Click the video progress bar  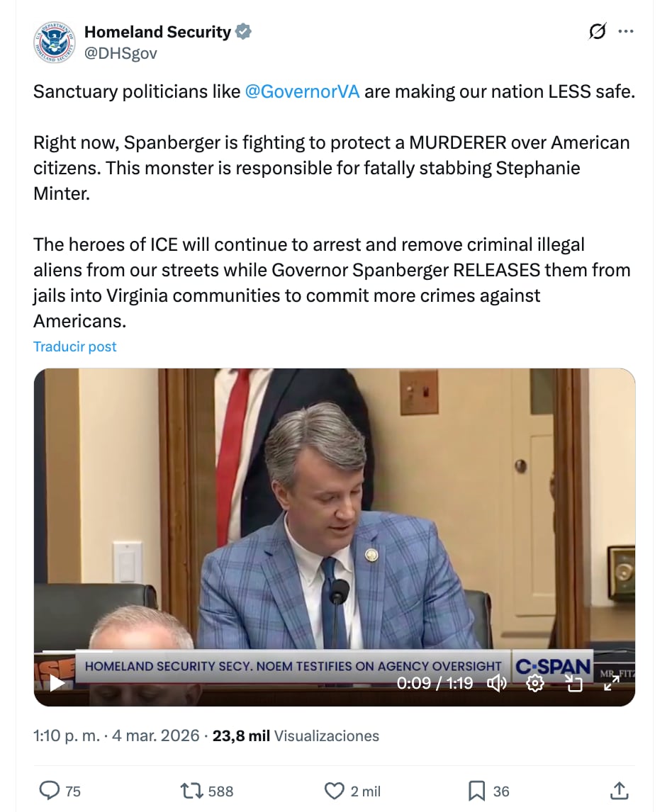pos(334,651)
